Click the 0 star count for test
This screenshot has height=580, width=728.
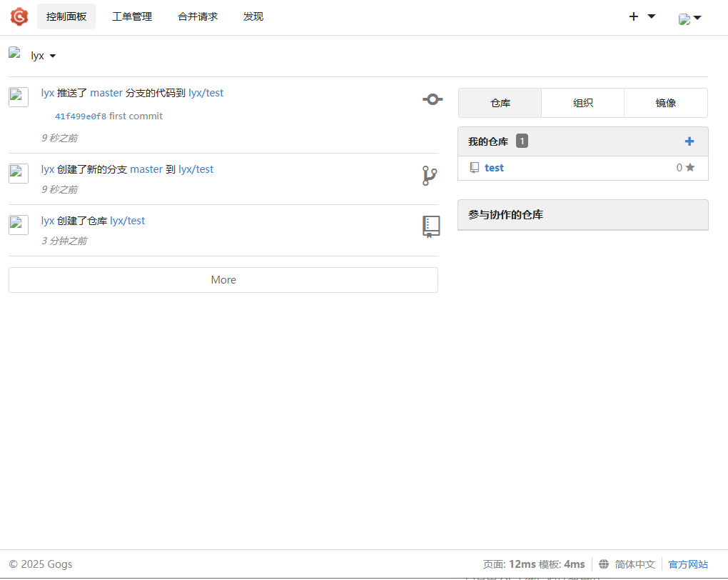pos(679,168)
